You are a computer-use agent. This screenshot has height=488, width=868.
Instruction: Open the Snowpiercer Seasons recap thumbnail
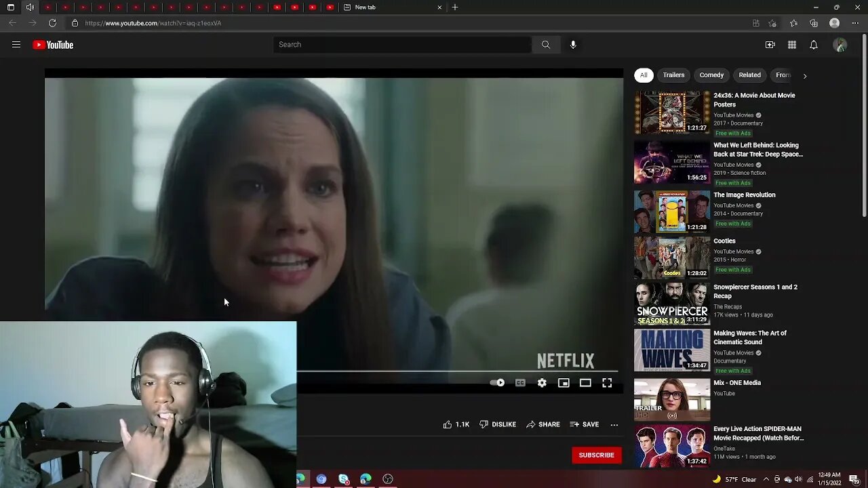pyautogui.click(x=672, y=304)
